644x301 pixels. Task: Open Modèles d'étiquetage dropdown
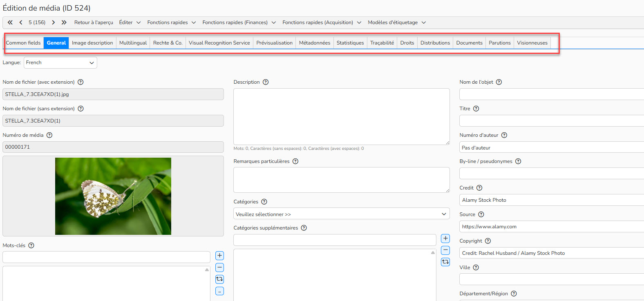(x=397, y=22)
